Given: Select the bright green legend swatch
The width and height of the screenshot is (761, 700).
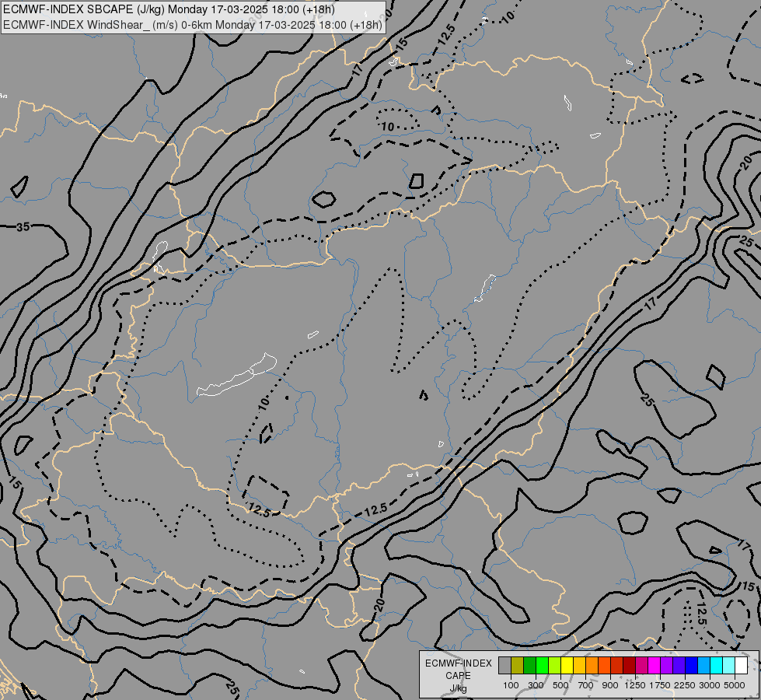Looking at the screenshot, I should (x=542, y=665).
